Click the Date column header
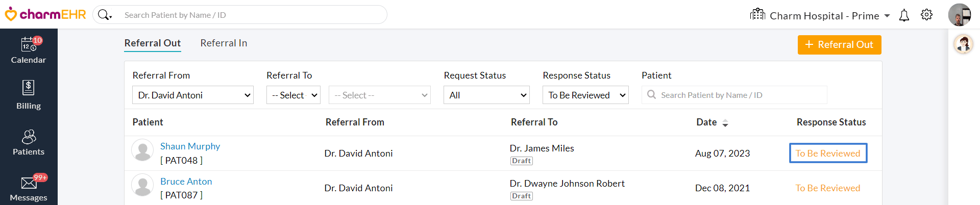Image resolution: width=980 pixels, height=205 pixels. pyautogui.click(x=706, y=122)
